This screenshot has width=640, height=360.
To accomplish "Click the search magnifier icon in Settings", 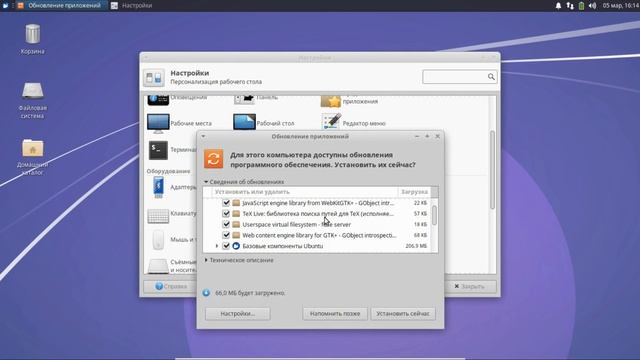I will tap(491, 76).
